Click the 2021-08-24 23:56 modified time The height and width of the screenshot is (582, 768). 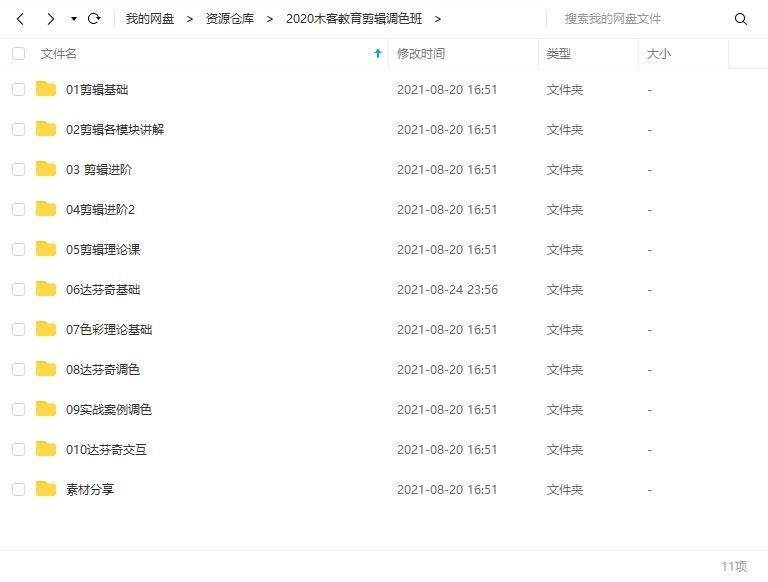click(x=447, y=290)
